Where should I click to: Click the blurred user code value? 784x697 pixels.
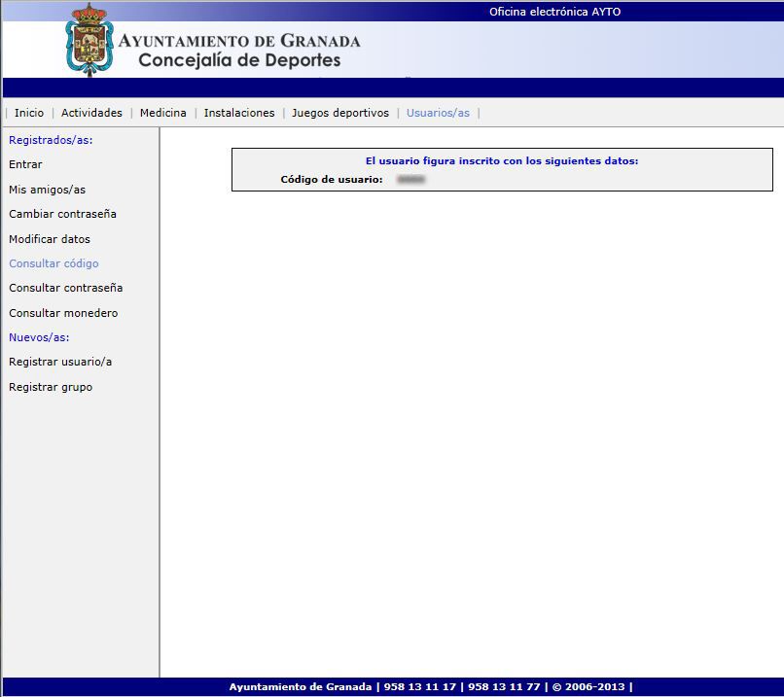coord(411,180)
